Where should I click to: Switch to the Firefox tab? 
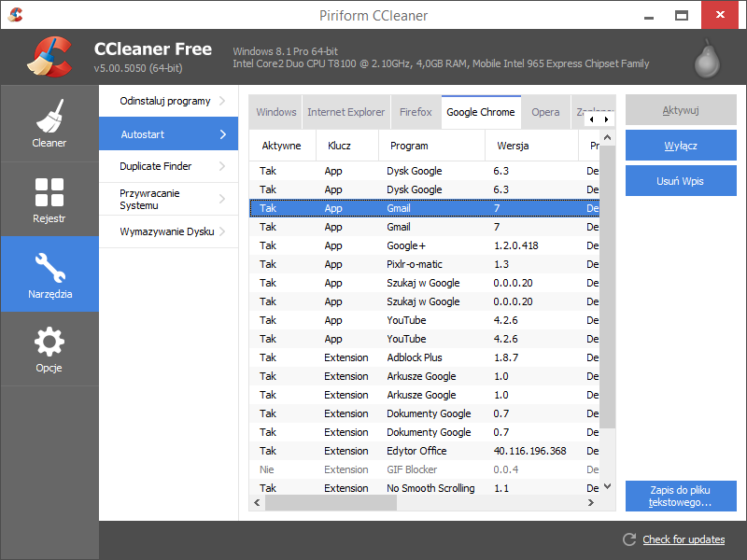click(x=416, y=112)
